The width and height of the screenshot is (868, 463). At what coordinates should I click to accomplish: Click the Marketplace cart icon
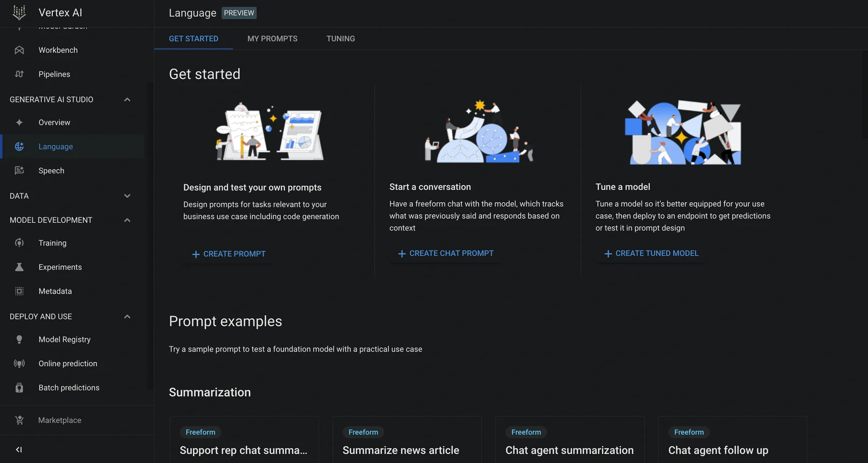tap(20, 420)
